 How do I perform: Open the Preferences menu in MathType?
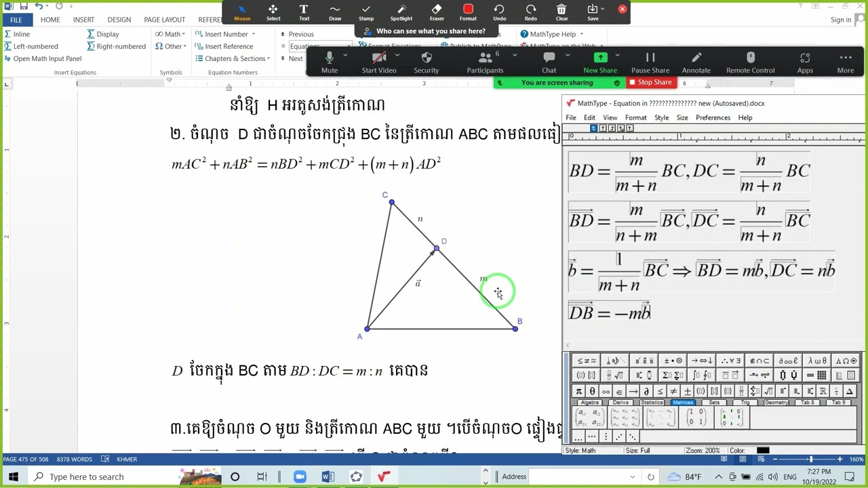pos(713,117)
